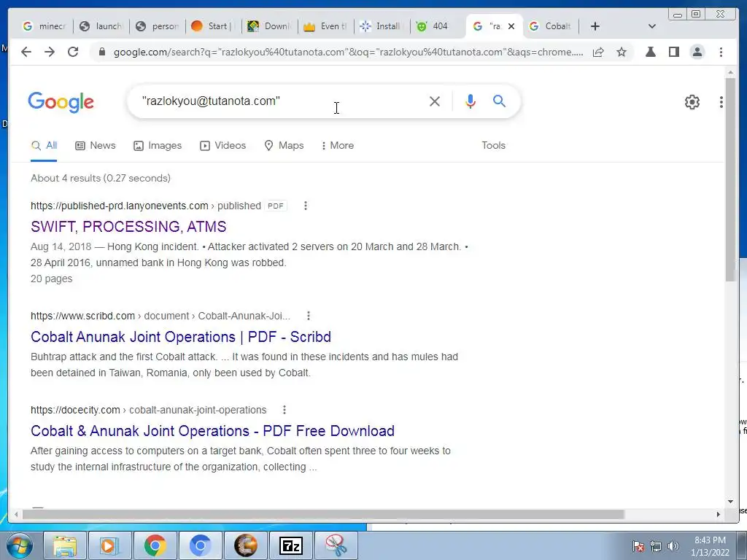Open options for lanyonevents result

pos(306,206)
